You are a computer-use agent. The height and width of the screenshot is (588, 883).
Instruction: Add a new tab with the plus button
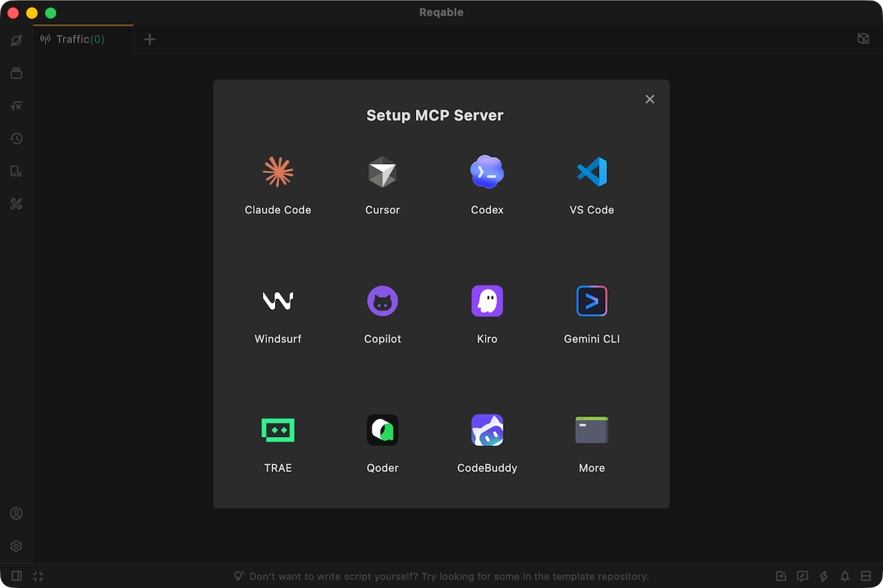click(150, 39)
